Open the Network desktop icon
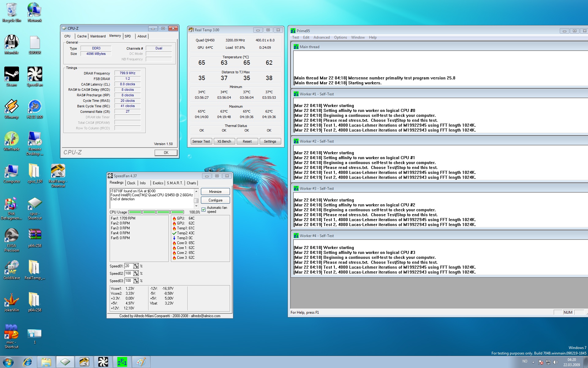This screenshot has width=588, height=368. point(35,12)
